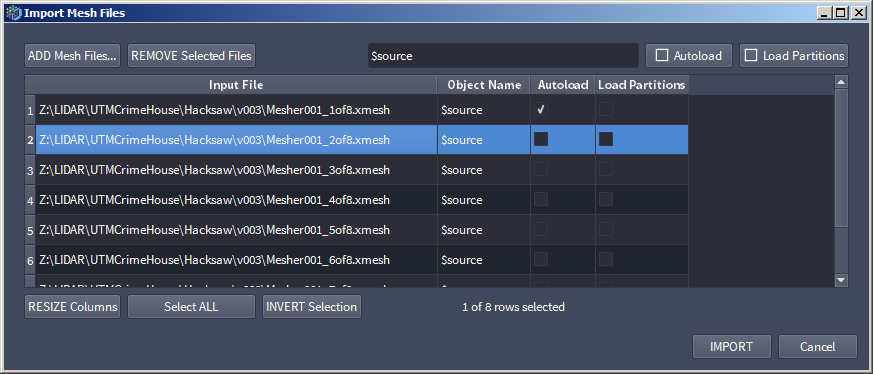Viewport: 873px width, 374px height.
Task: Select the Mesher001_5of8.xmesh file path
Action: 236,230
